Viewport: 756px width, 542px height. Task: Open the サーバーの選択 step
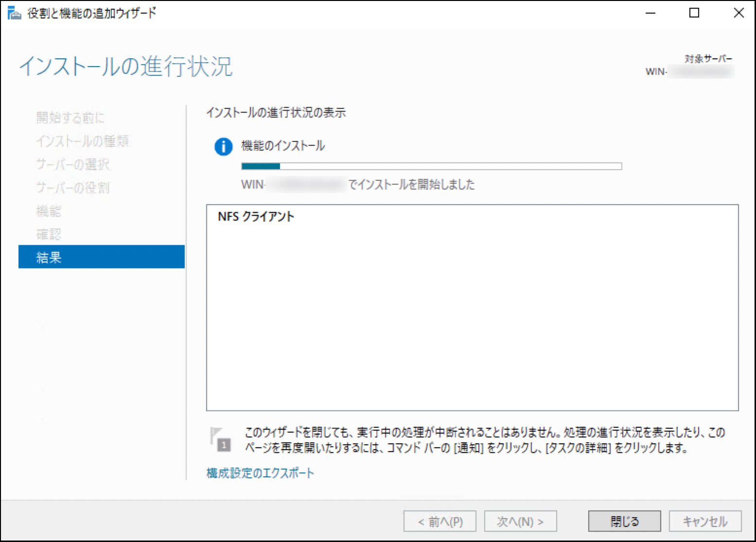click(73, 164)
